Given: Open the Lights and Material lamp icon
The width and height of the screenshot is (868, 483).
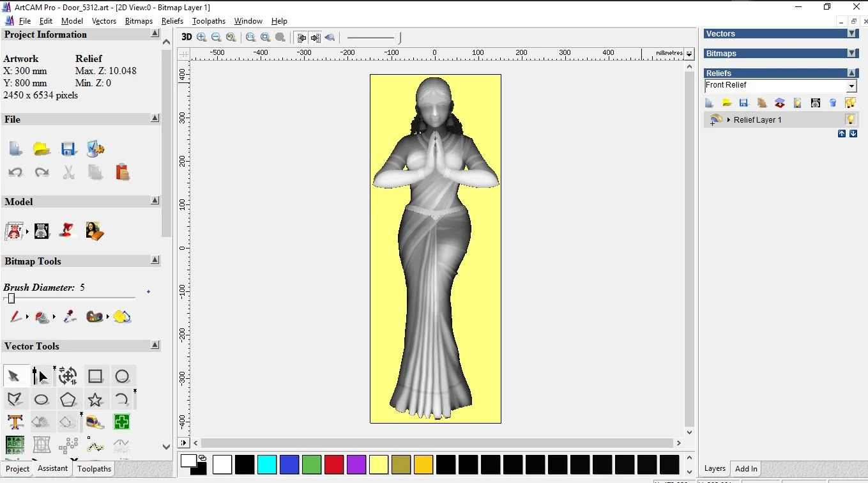Looking at the screenshot, I should [x=66, y=231].
